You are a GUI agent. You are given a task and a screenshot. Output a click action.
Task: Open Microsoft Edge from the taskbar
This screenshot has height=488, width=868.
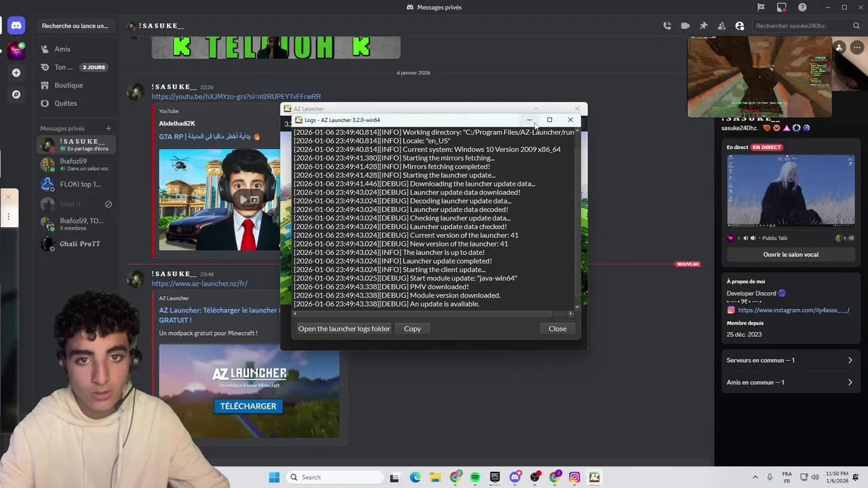pyautogui.click(x=415, y=477)
